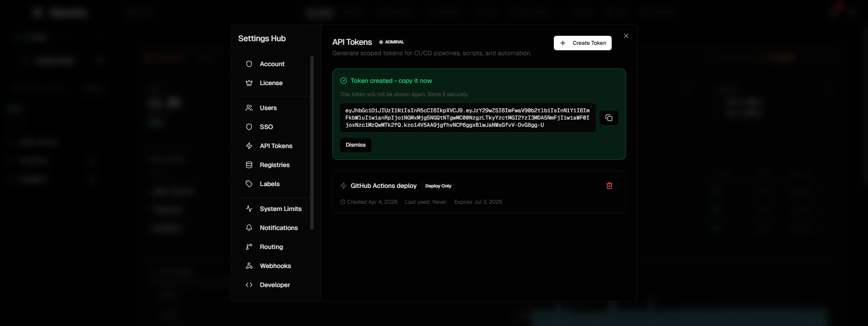
Task: Click the Token created - copy it now heading
Action: 392,81
